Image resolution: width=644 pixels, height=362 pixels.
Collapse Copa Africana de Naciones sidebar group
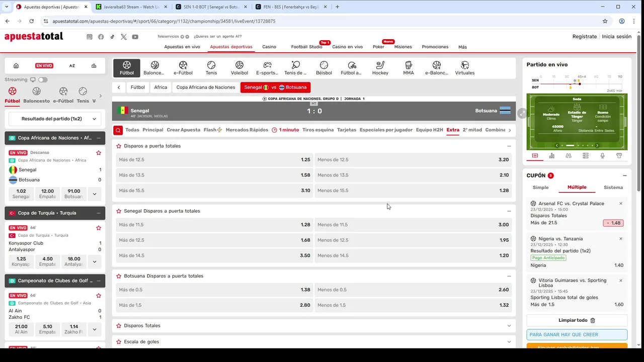99,138
